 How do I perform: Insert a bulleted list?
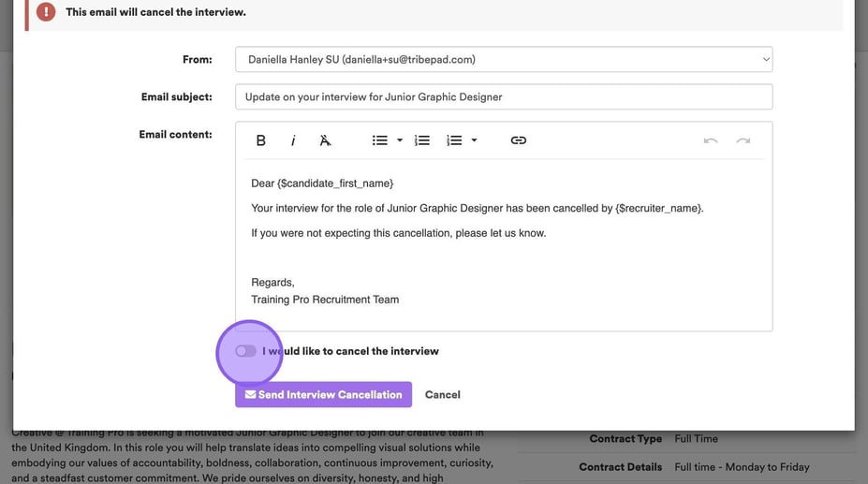[x=379, y=140]
